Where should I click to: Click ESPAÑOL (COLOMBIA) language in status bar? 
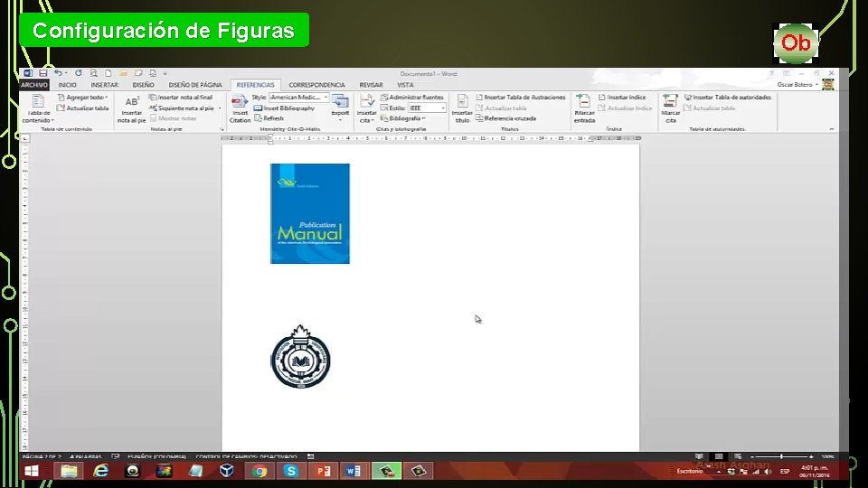[x=156, y=457]
